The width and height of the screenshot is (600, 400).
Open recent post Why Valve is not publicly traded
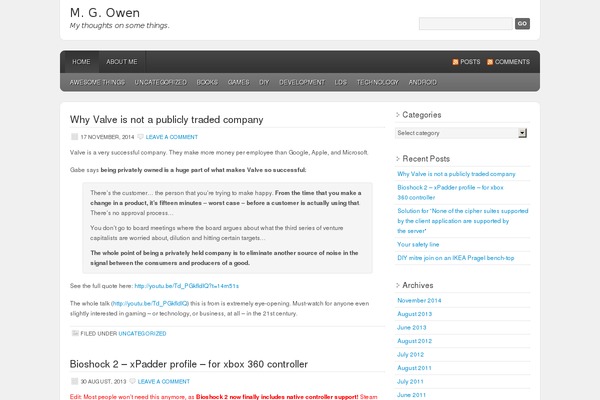[456, 174]
